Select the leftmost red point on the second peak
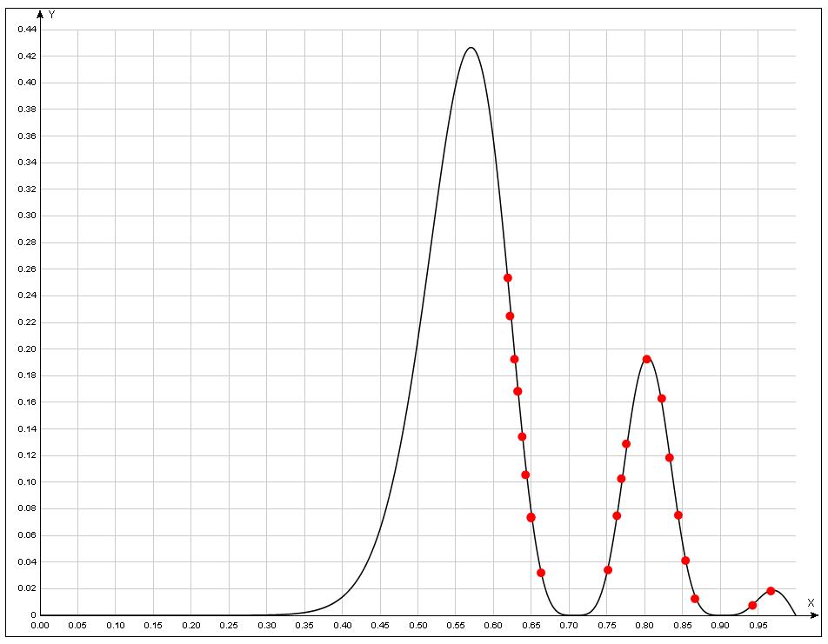Screen dimensions: 828x644 point(608,570)
